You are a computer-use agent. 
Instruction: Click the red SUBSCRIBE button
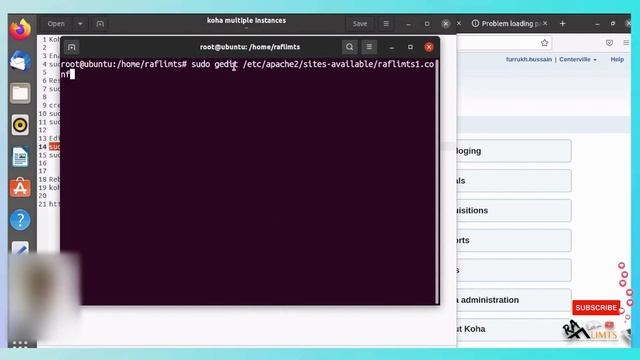[x=596, y=308]
